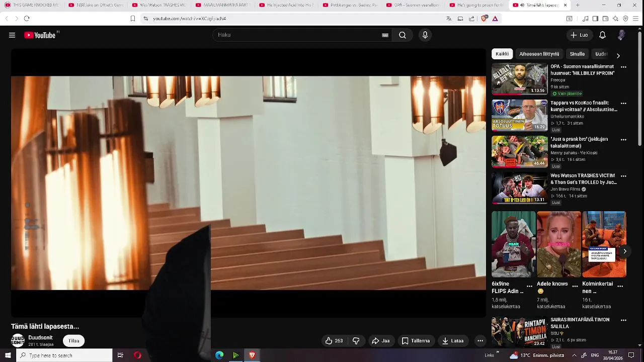The image size is (644, 362).
Task: Show hidden system tray icons chevron
Action: pos(498,352)
